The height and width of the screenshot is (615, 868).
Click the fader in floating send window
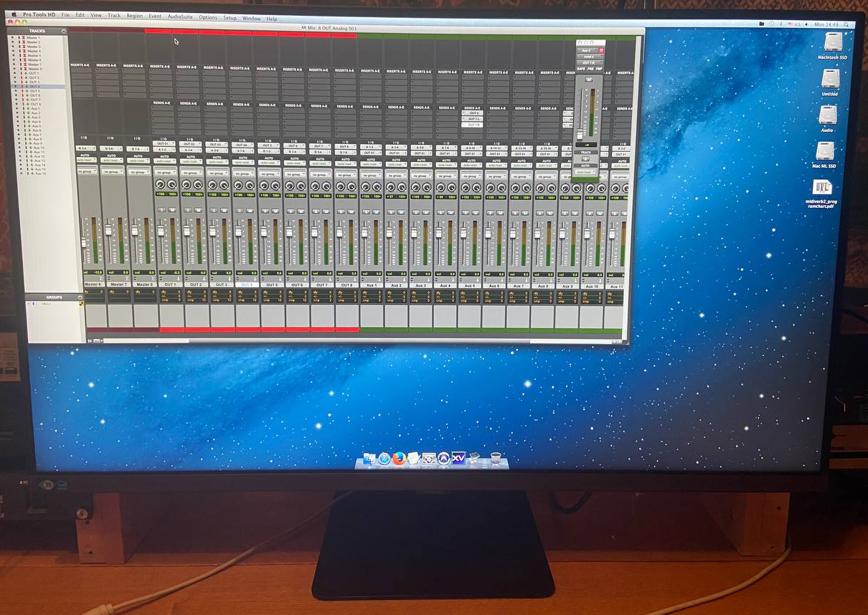(580, 133)
